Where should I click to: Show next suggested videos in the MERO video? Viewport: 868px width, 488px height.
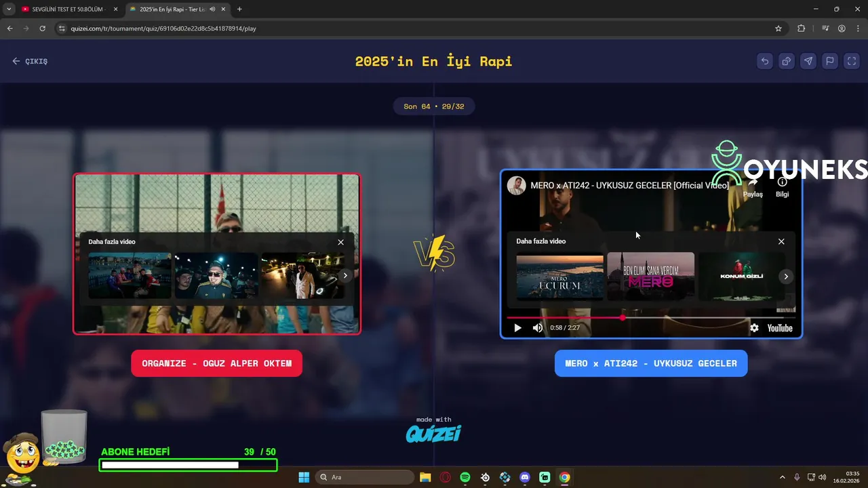click(x=786, y=276)
